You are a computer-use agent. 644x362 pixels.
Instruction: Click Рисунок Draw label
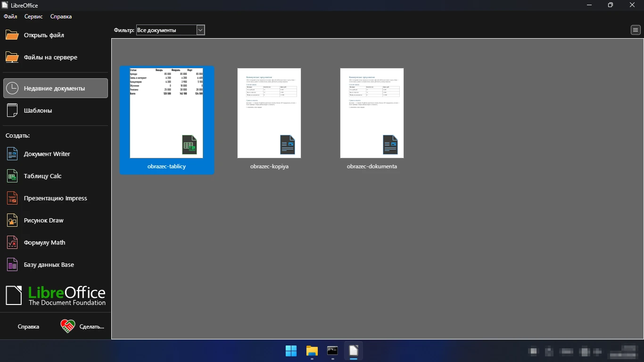44,220
